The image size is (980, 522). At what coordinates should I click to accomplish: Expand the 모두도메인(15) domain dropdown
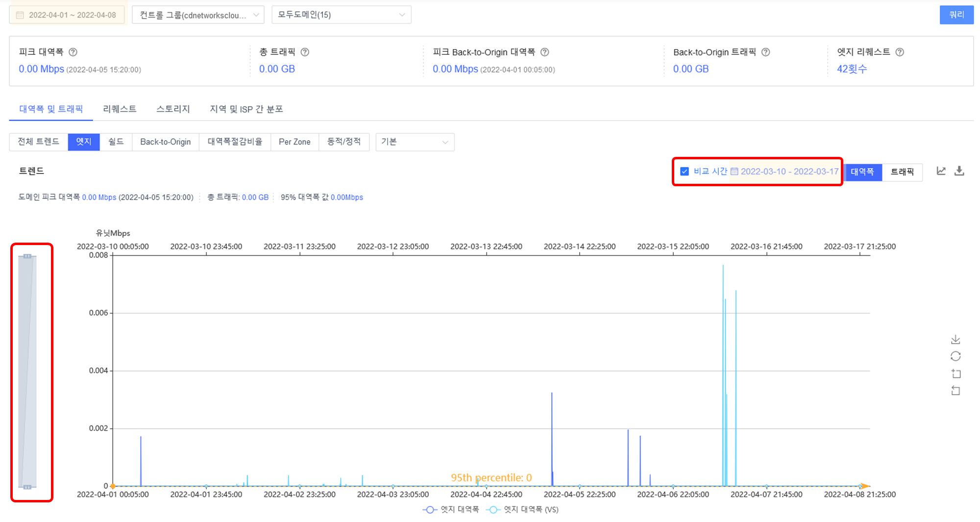pyautogui.click(x=341, y=15)
